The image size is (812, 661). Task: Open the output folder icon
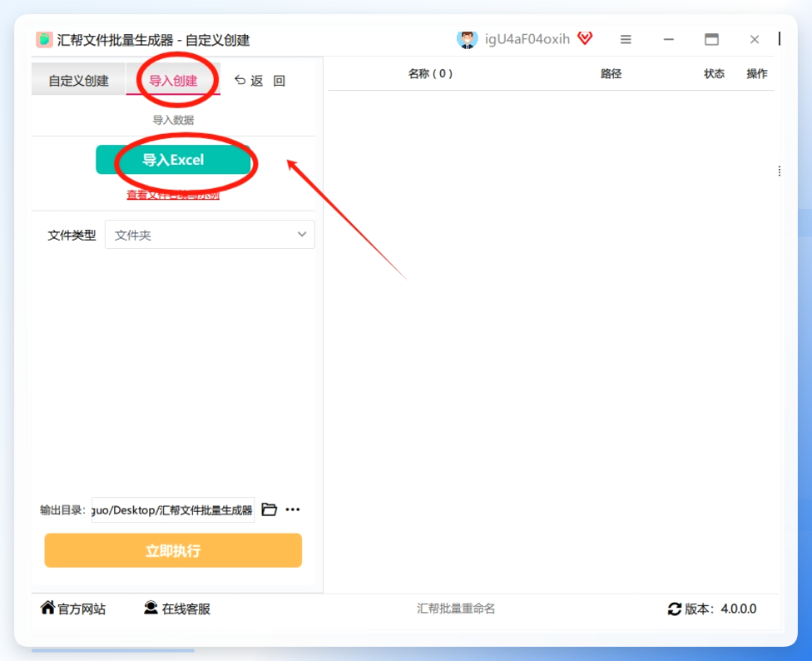pos(269,509)
